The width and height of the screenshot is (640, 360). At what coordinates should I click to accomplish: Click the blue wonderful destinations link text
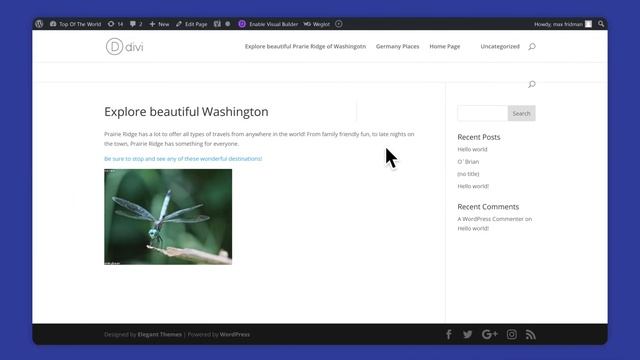183,159
